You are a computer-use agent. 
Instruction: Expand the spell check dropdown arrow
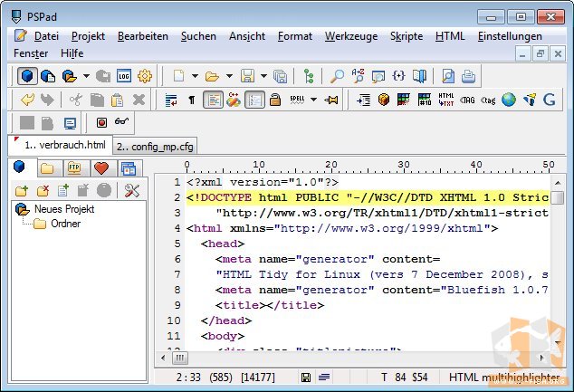point(314,100)
